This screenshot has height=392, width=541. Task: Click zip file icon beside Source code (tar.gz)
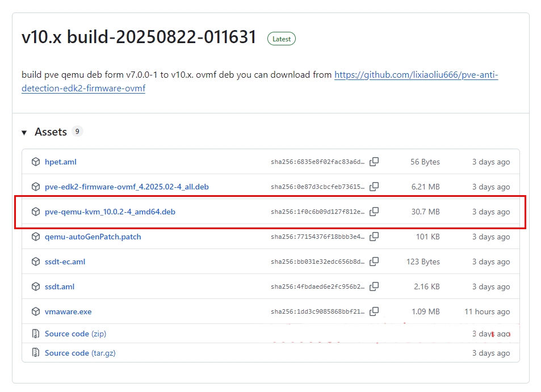pos(36,353)
